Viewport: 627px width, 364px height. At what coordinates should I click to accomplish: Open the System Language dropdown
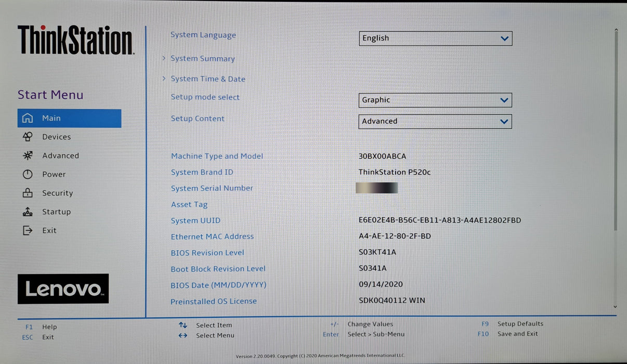pyautogui.click(x=436, y=38)
